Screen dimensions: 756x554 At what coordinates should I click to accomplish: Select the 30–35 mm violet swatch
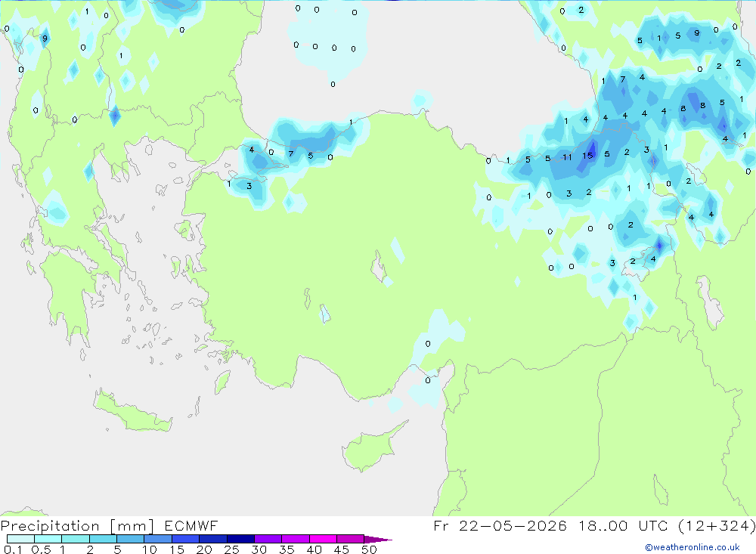268,539
